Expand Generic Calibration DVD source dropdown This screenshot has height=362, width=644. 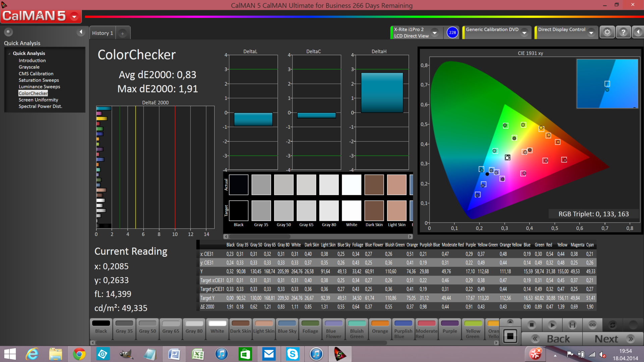coord(524,33)
